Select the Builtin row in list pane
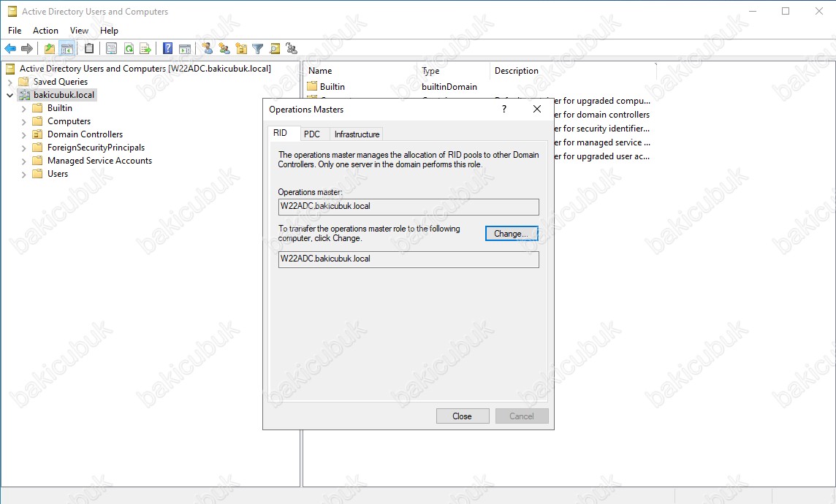Image resolution: width=836 pixels, height=504 pixels. pyautogui.click(x=332, y=86)
